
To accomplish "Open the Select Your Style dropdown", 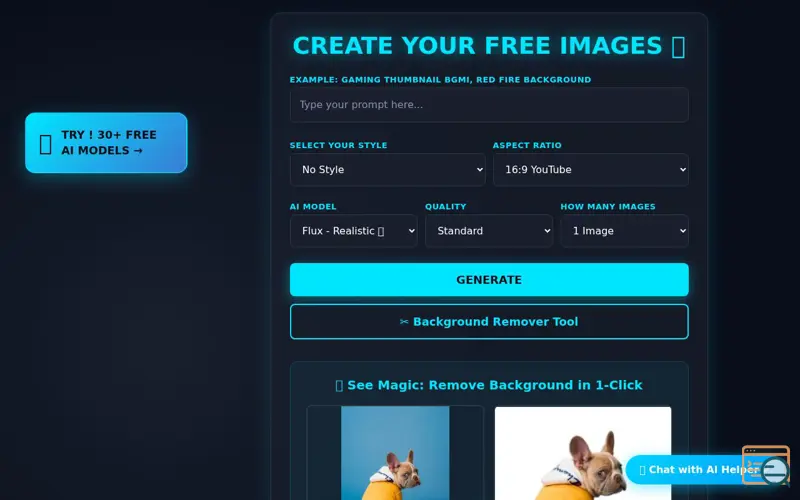I will click(x=387, y=169).
